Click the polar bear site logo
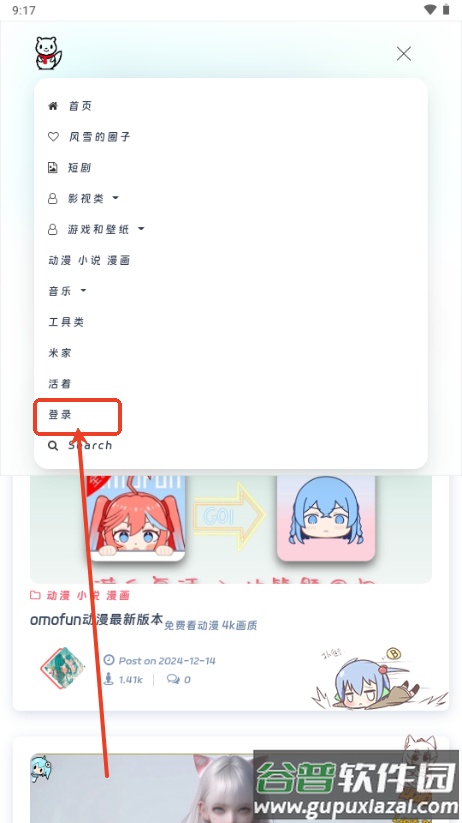Viewport: 462px width, 823px height. coord(48,54)
